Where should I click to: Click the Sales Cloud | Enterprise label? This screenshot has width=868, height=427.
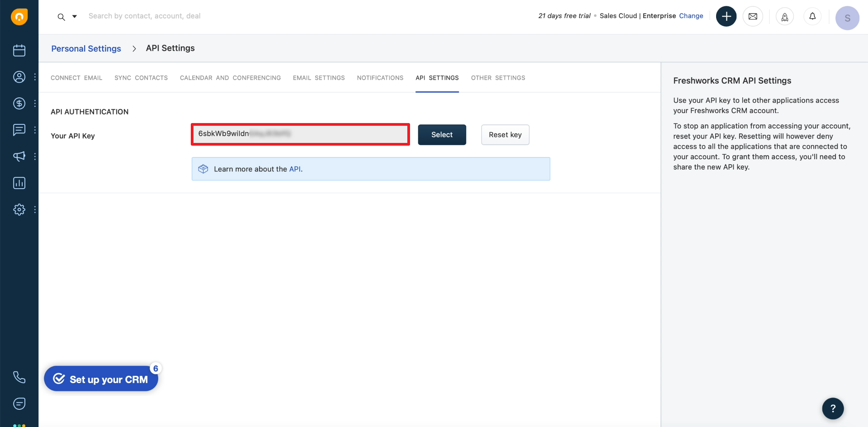pos(637,16)
